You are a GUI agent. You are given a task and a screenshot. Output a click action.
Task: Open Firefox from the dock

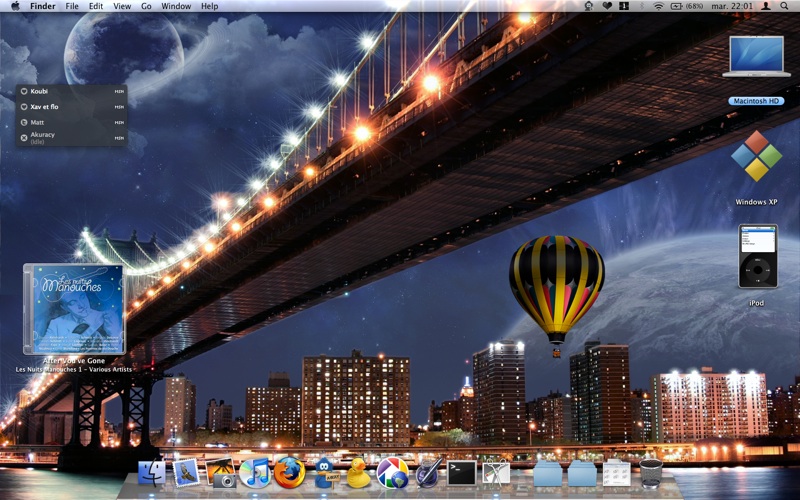[x=289, y=472]
